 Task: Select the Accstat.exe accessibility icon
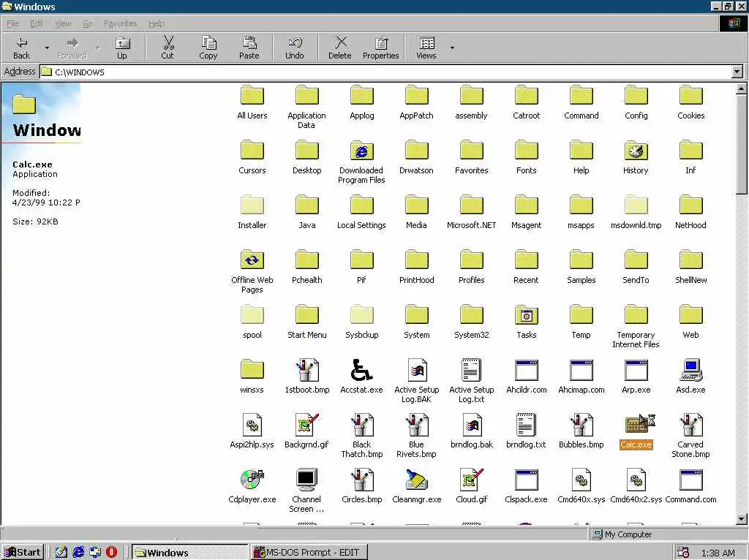pos(361,370)
